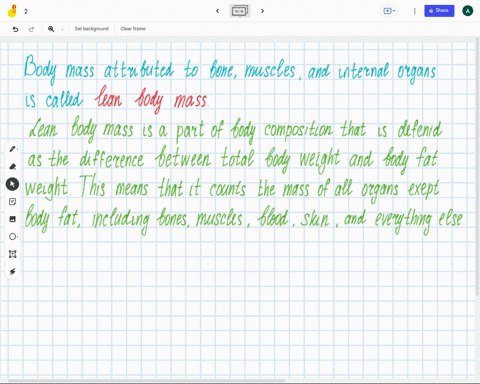This screenshot has width=480, height=384.
Task: Open the Jamboard home logo
Action: coord(12,11)
